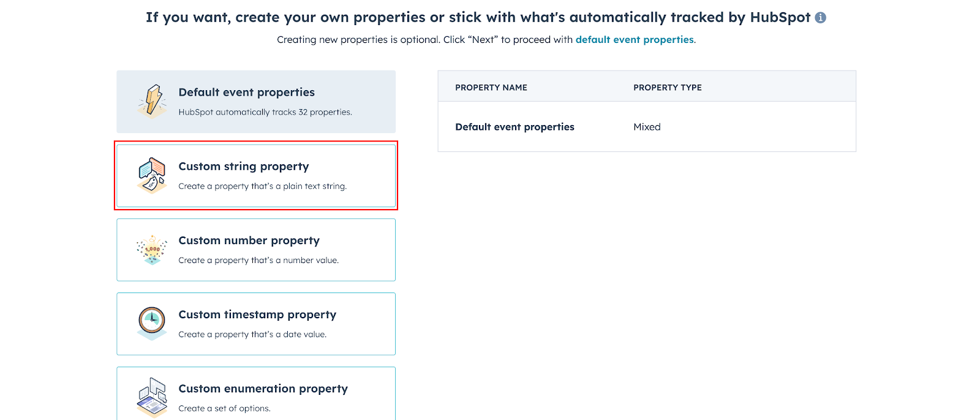Click the PROPERTY TYPE column header
This screenshot has height=420, width=980.
[668, 87]
